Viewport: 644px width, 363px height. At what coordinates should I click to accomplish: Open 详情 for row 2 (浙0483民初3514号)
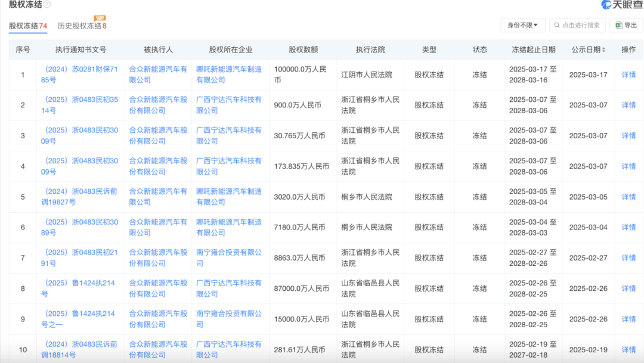click(628, 105)
